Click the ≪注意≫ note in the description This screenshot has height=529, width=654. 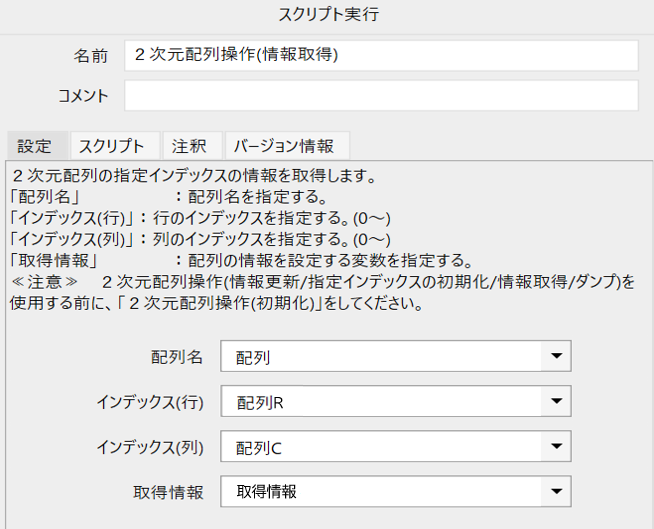click(x=44, y=282)
